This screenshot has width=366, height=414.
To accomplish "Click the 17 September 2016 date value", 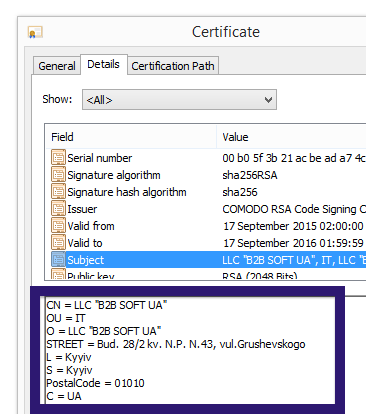I will [293, 243].
